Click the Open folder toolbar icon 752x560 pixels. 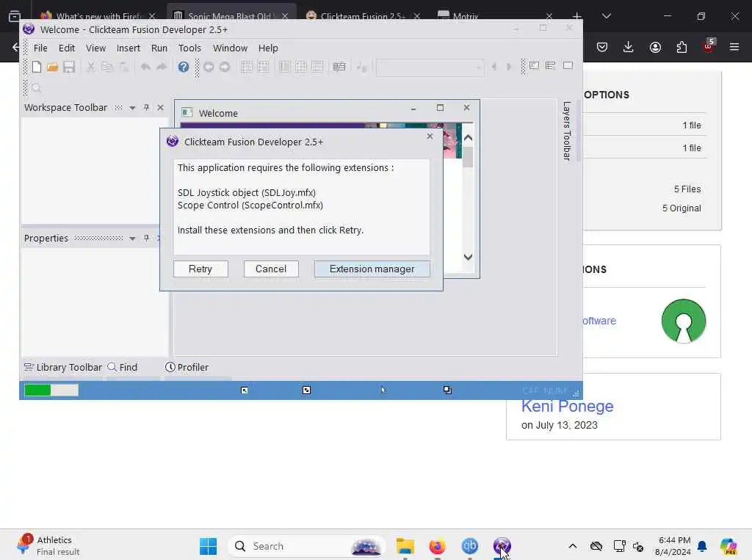(x=52, y=67)
